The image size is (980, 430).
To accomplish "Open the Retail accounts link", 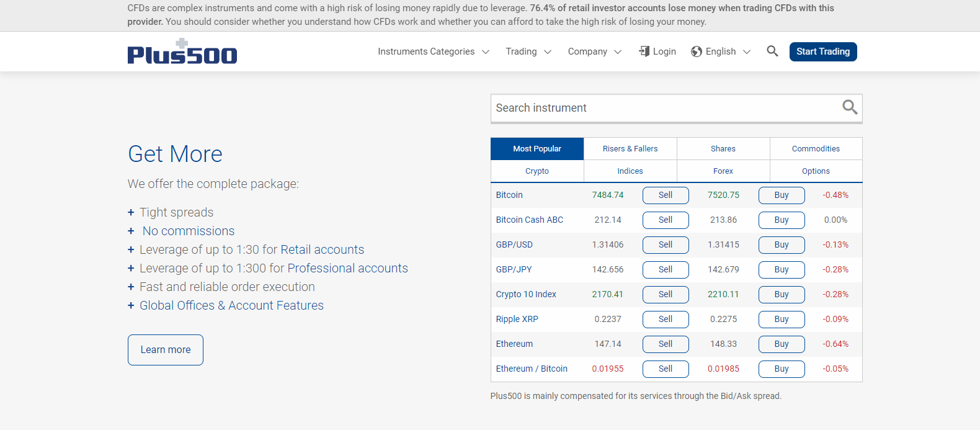I will [x=322, y=249].
